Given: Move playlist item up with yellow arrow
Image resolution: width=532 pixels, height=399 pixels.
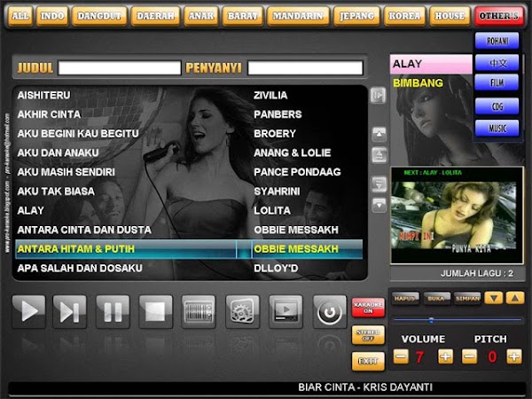Looking at the screenshot, I should click(515, 298).
